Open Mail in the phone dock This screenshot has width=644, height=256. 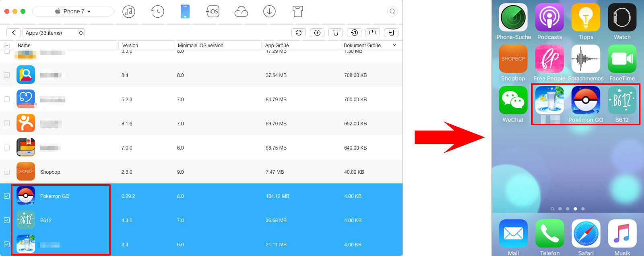point(513,233)
